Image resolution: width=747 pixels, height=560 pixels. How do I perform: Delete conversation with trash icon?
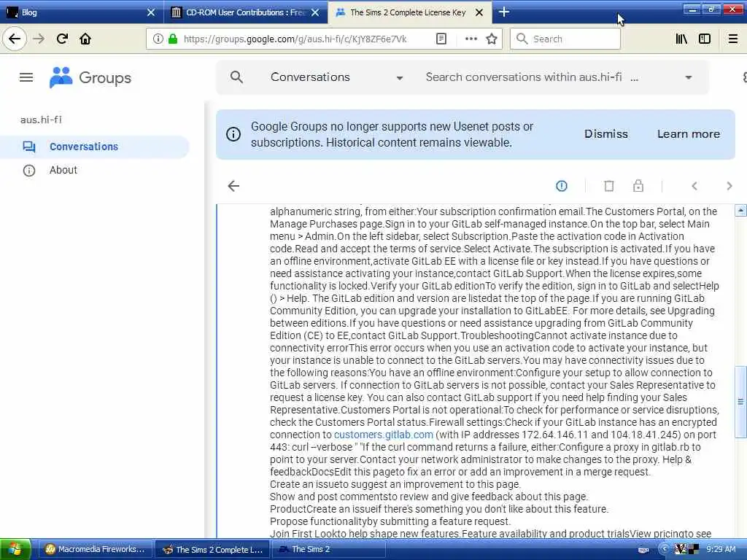point(609,186)
